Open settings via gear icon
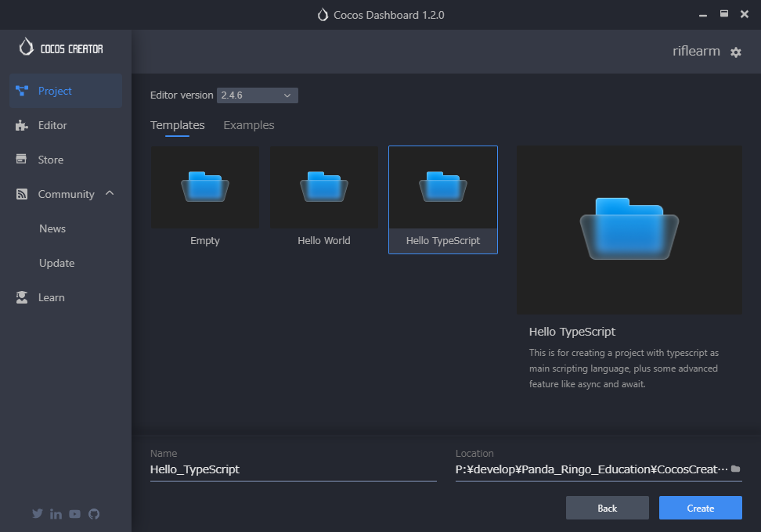761x532 pixels. (736, 52)
